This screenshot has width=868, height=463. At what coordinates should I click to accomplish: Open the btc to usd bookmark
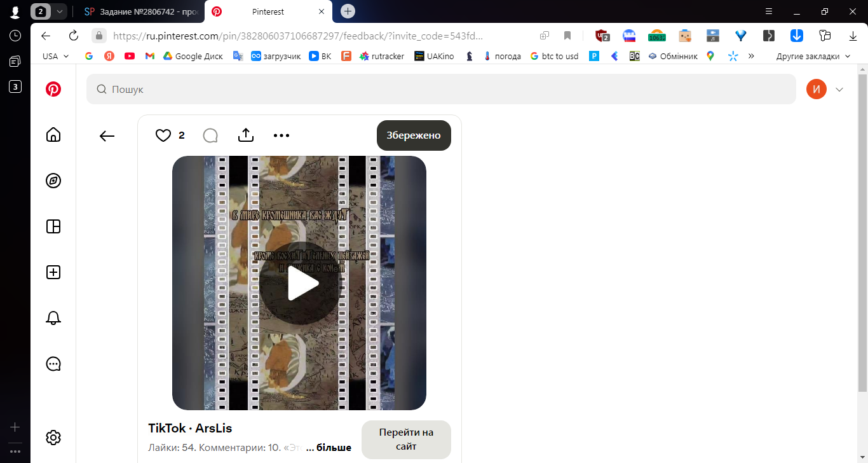tap(554, 56)
